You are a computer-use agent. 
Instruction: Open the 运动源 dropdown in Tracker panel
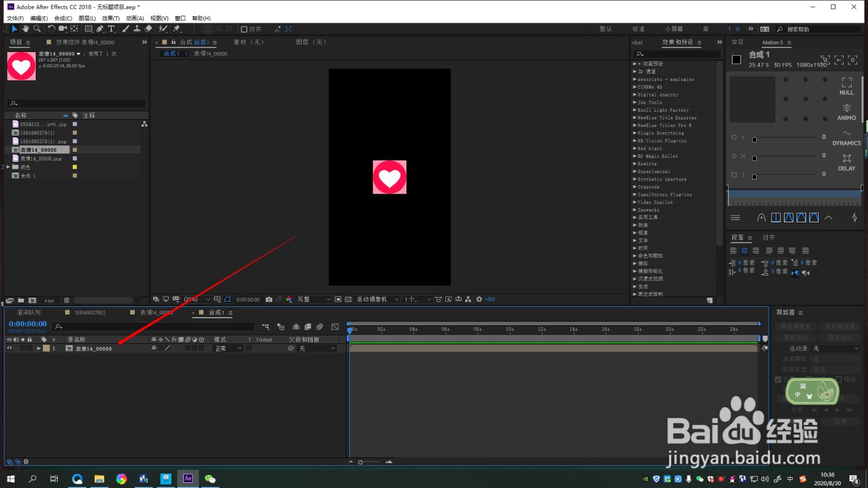coord(835,349)
